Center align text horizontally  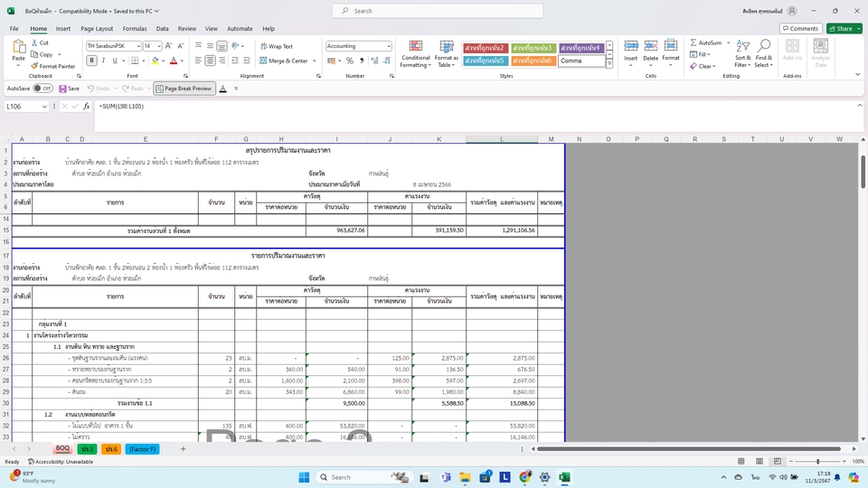pos(210,61)
